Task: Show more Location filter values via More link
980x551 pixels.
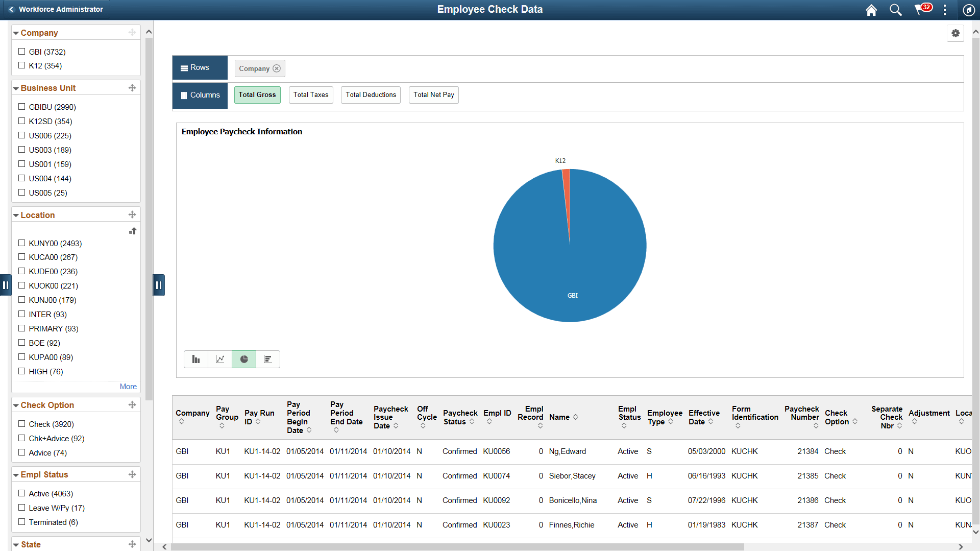Action: (128, 386)
